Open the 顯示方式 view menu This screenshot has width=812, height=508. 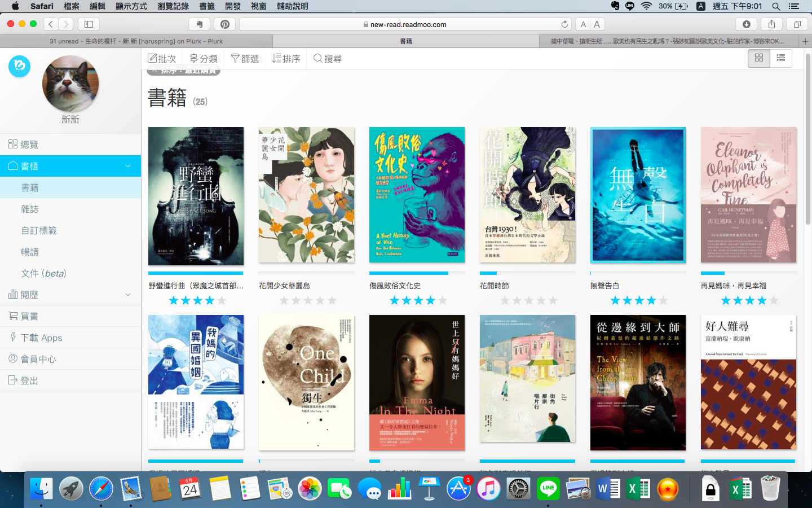[x=131, y=6]
